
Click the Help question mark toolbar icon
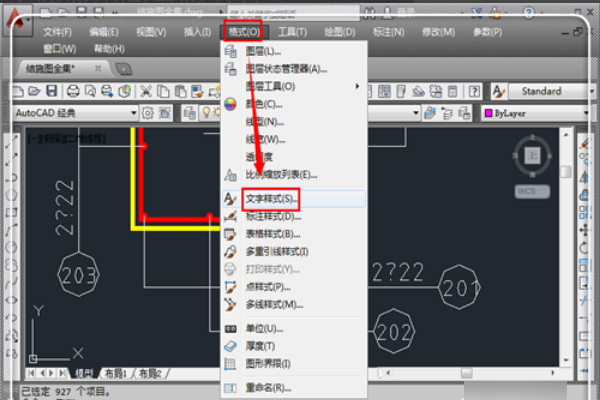[474, 91]
